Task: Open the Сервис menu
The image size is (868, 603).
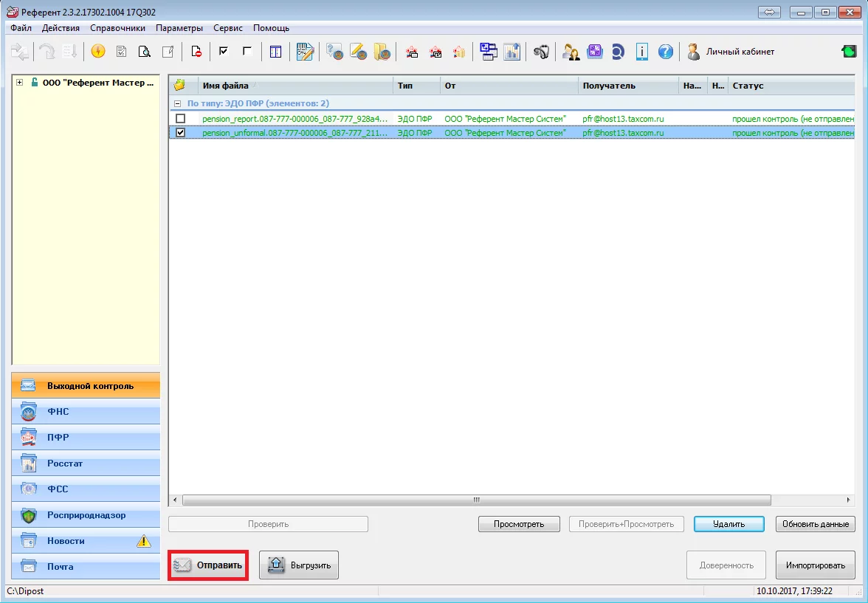Action: coord(228,28)
